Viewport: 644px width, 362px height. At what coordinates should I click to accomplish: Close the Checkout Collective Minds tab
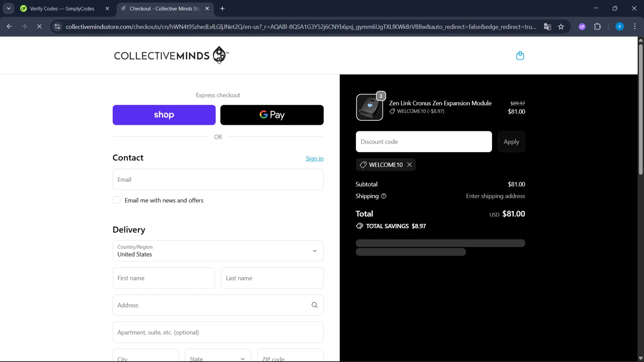point(207,9)
